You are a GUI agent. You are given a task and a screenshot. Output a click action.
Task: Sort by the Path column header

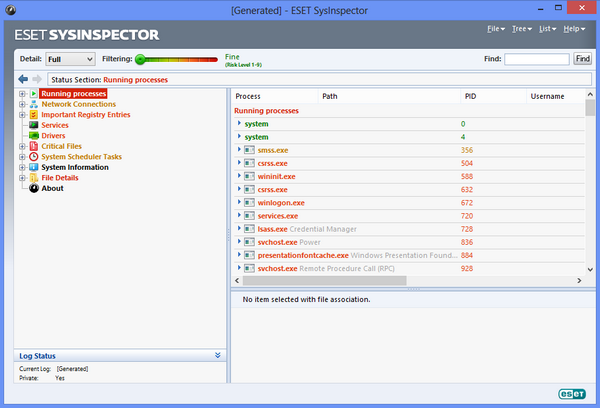[389, 96]
